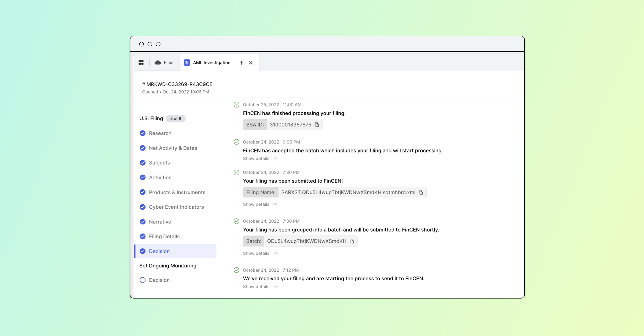Click copy icon next to BSA ID
Screen dimensions: 644x336
(317, 124)
